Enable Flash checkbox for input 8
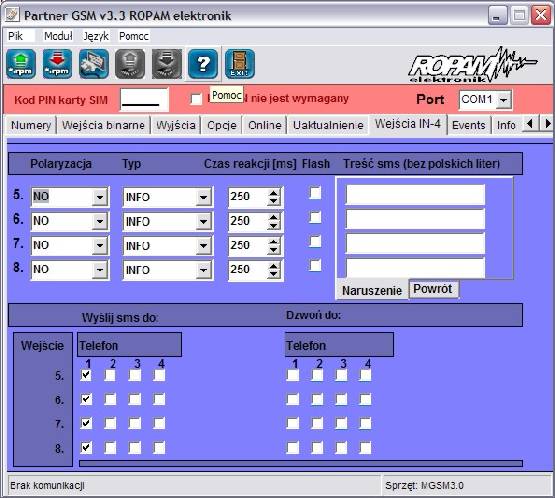The width and height of the screenshot is (555, 498). coord(315,265)
